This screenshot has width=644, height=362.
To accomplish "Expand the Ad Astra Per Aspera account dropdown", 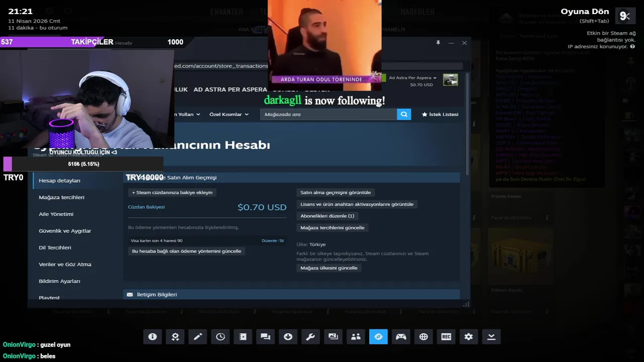I will coord(413,78).
